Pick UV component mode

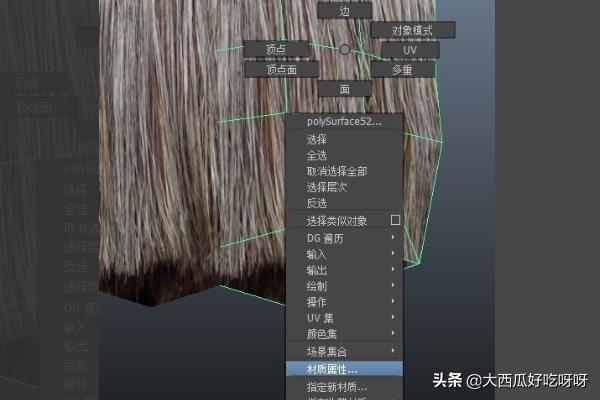(x=409, y=49)
